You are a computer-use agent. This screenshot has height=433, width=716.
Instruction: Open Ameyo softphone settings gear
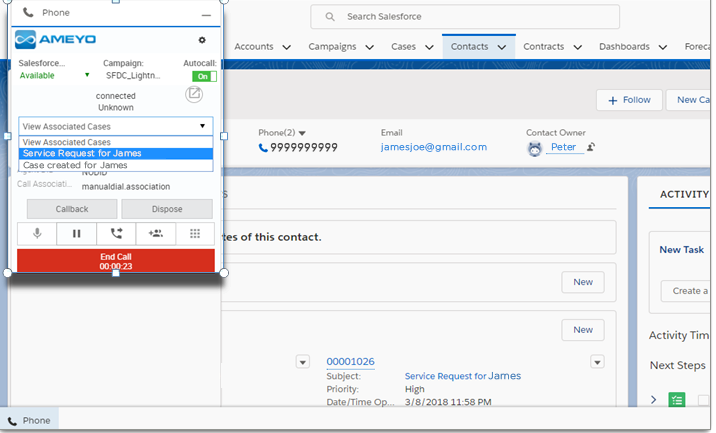(202, 40)
